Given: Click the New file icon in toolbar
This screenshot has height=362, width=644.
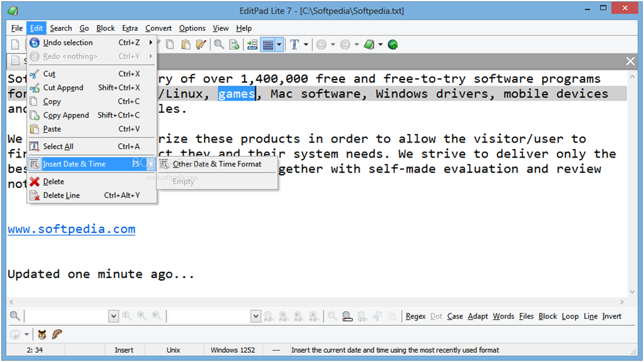Looking at the screenshot, I should click(x=15, y=45).
